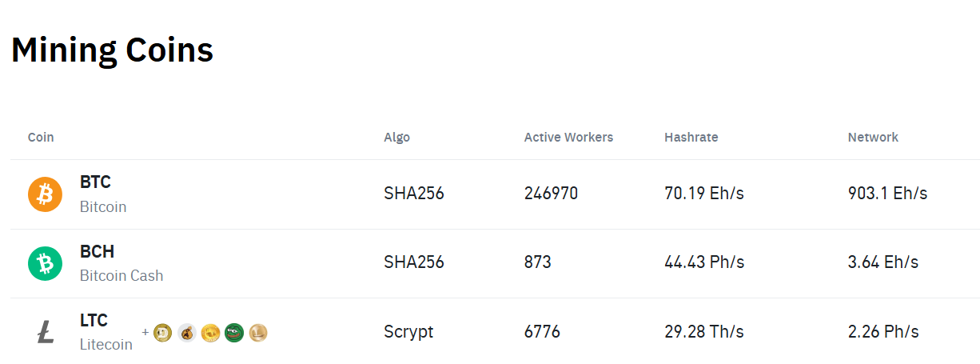Click the Mining Coins page heading
Screen dimensions: 980x364
pos(112,50)
